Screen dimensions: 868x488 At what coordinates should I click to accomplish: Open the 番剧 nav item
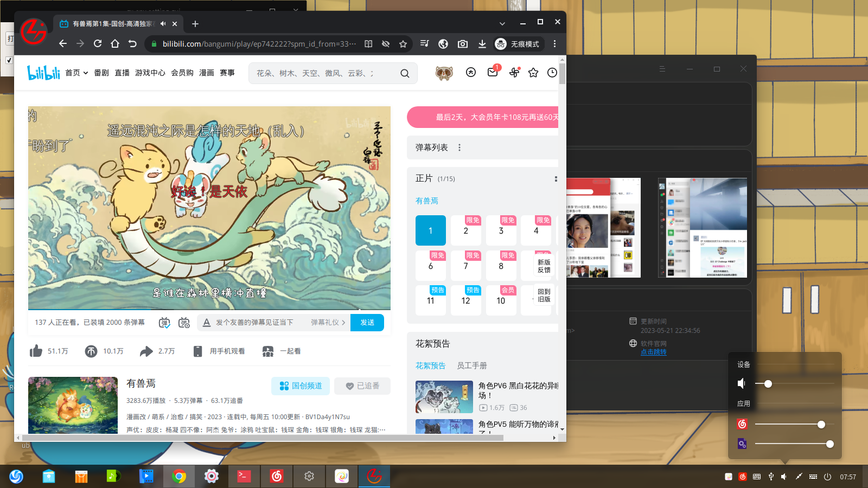(x=101, y=73)
